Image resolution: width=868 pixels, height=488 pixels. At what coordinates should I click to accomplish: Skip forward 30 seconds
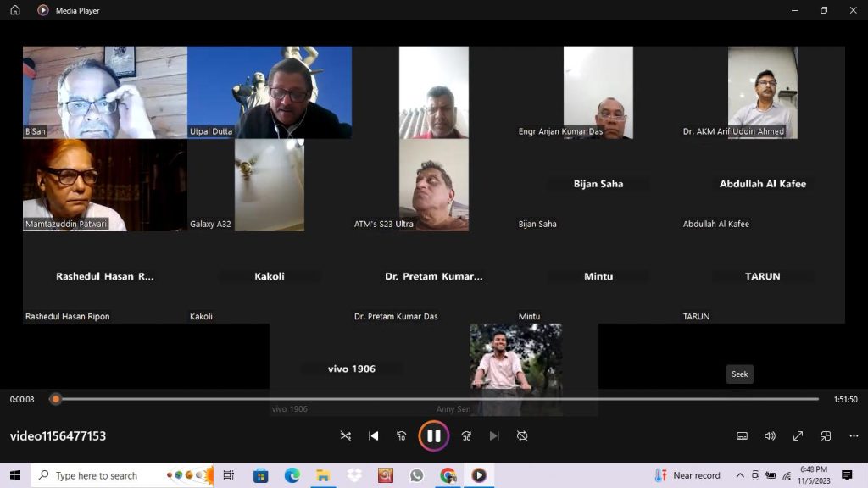466,435
